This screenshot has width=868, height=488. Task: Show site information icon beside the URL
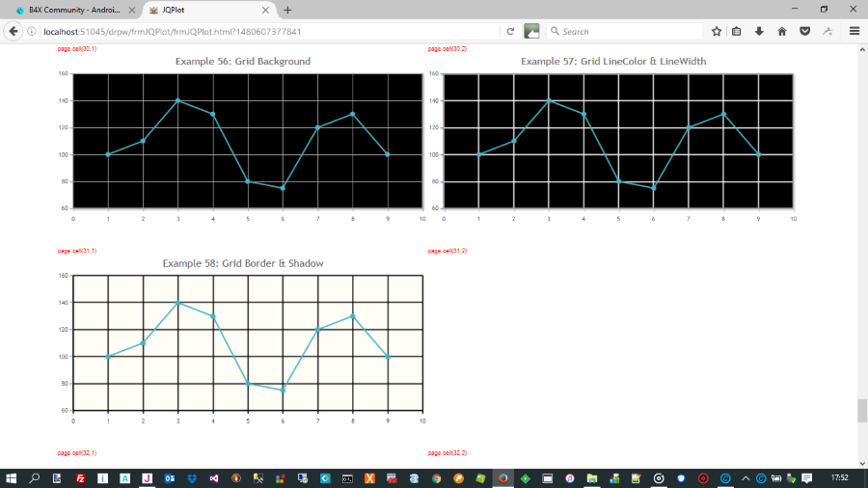coord(32,32)
